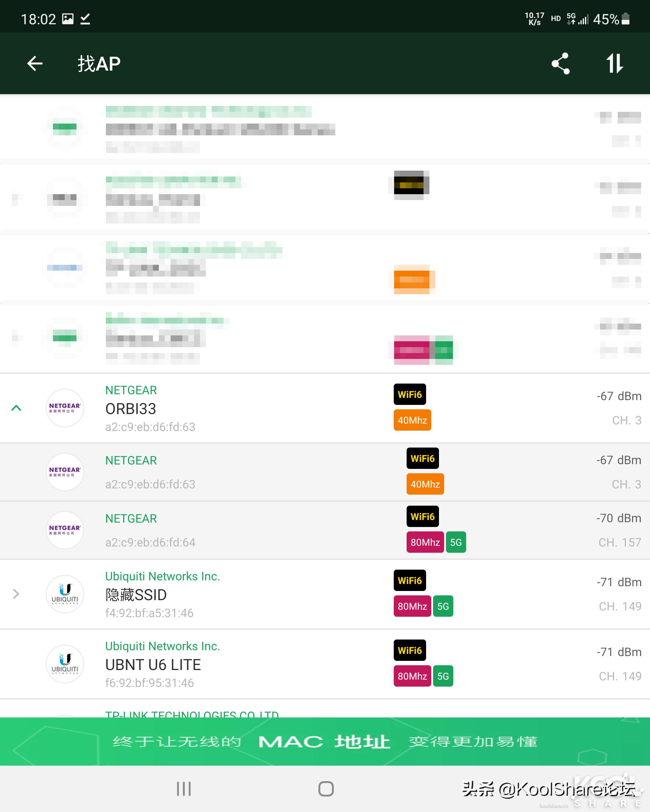Screen dimensions: 650x812
Task: Tap NETGEAR logo for a2:c9:eb:d6:fd:64
Action: (65, 530)
